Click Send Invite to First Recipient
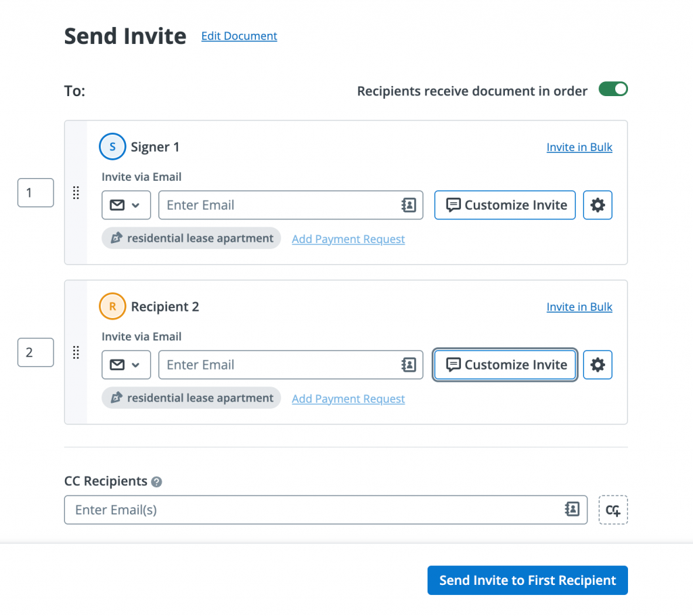This screenshot has width=693, height=616. [x=527, y=580]
